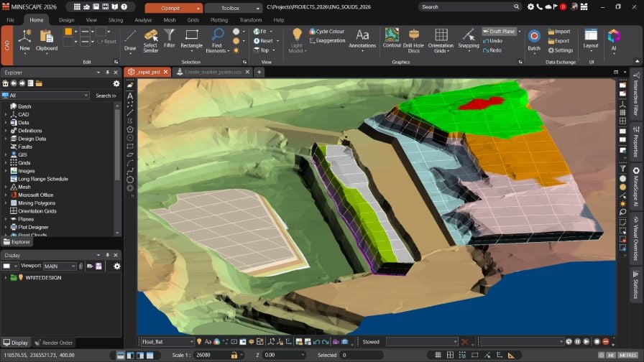This screenshot has width=644, height=362.
Task: Open the Annotations tool
Action: (362, 40)
